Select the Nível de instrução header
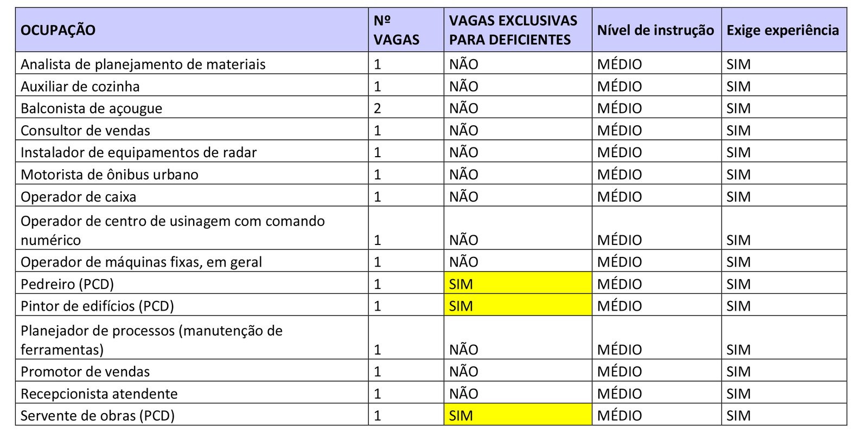The height and width of the screenshot is (438, 868). (655, 30)
